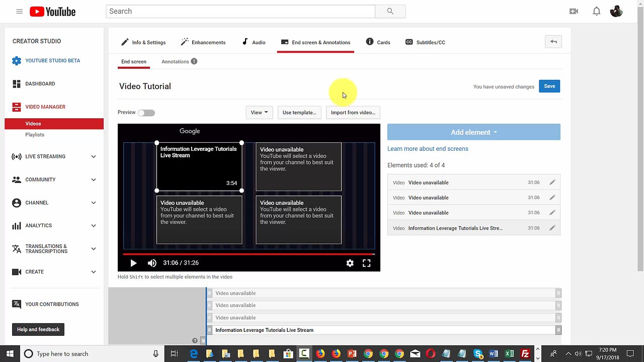The image size is (644, 362).
Task: Click the Windows taskbar search box
Action: coord(93,354)
